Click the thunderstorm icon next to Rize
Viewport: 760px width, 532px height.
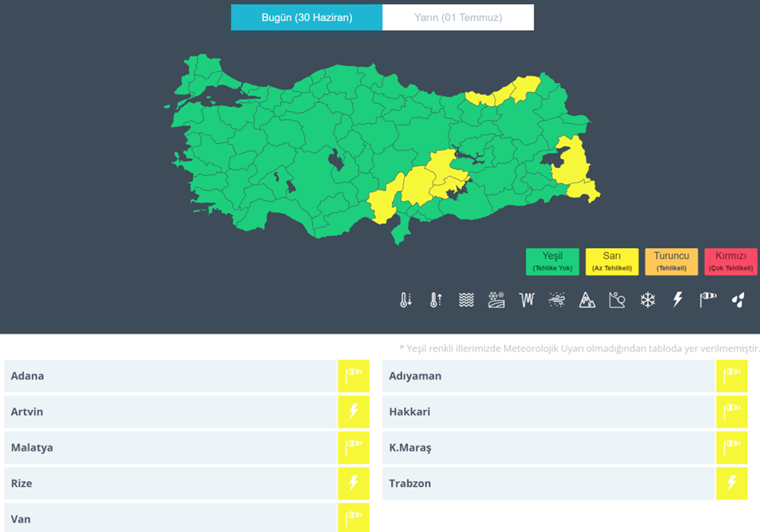(353, 484)
